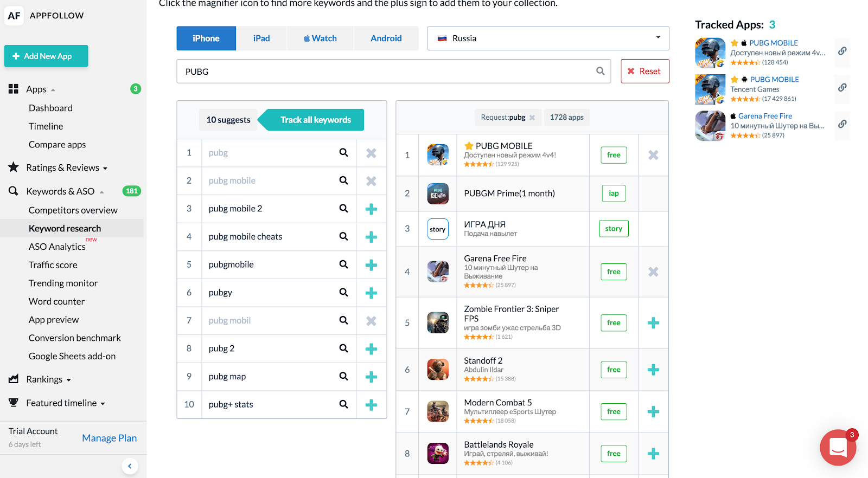This screenshot has height=478, width=868.
Task: Open App preview page
Action: 54,320
